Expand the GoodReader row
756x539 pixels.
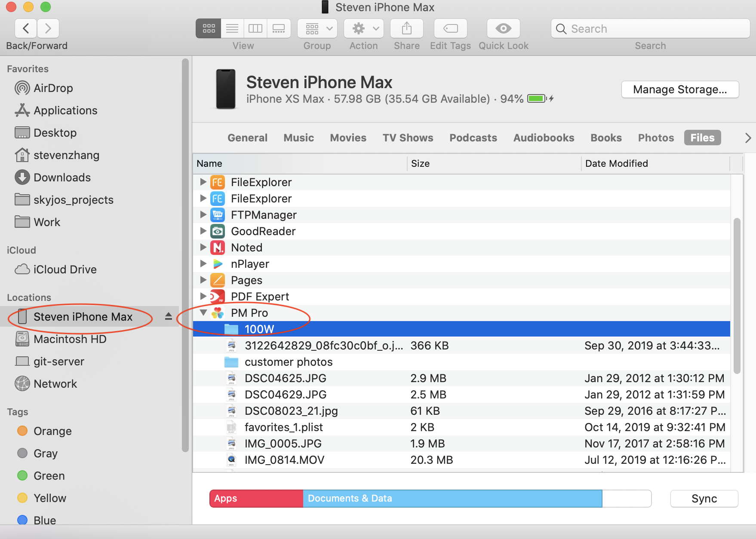203,231
